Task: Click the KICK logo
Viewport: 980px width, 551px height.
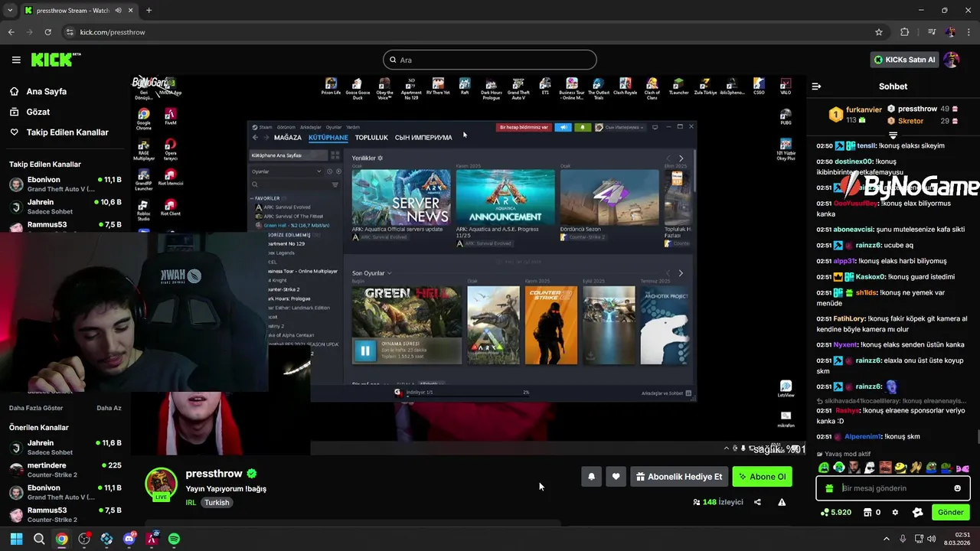Action: 55,60
